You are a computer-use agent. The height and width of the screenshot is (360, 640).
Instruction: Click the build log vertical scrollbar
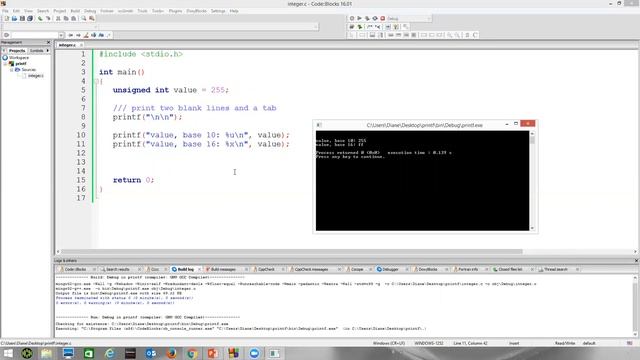coord(635,306)
